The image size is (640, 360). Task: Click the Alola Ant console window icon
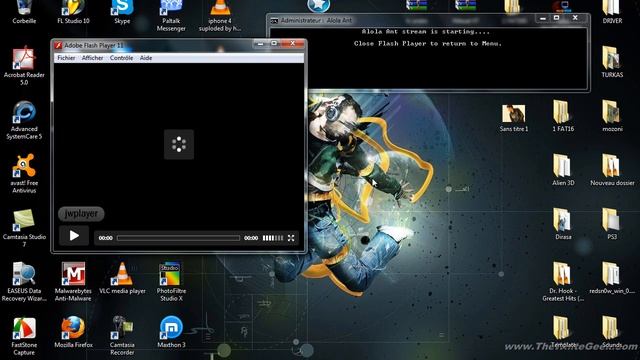[x=274, y=21]
